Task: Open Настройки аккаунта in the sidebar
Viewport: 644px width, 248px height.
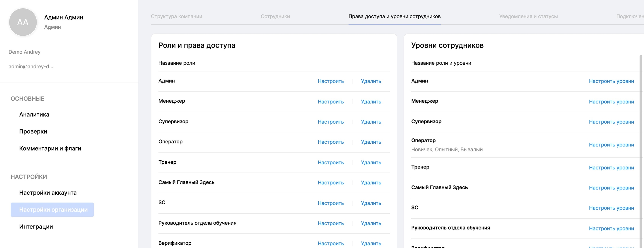Action: pyautogui.click(x=48, y=192)
